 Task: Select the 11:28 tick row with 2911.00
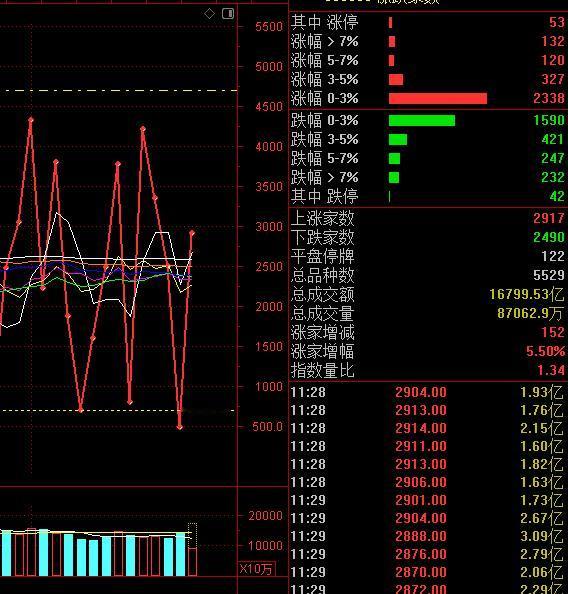tap(428, 446)
